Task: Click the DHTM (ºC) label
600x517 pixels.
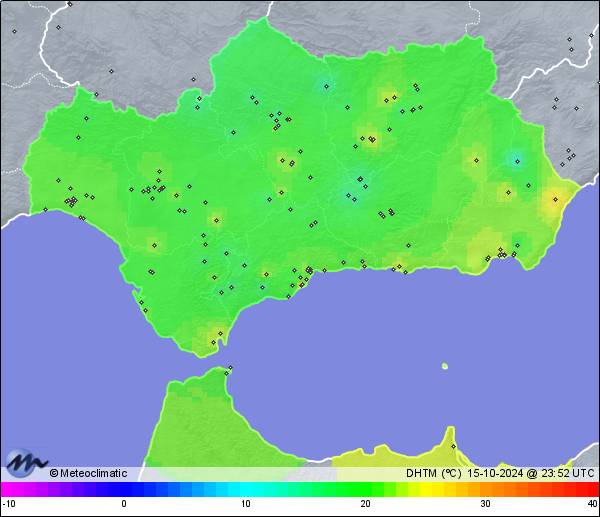Action: point(434,473)
